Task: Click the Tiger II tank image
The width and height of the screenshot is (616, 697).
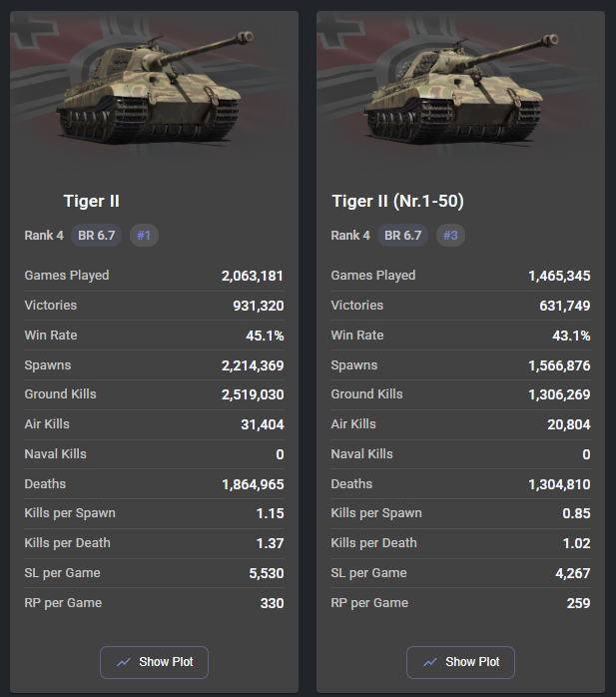Action: [154, 87]
